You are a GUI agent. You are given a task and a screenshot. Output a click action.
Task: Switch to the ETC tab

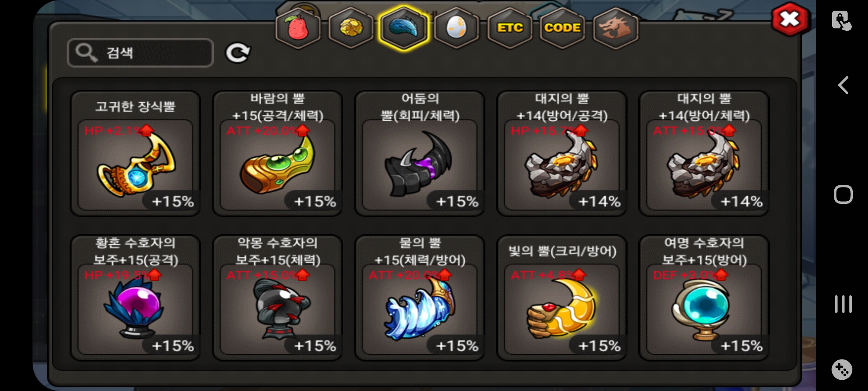[x=510, y=28]
